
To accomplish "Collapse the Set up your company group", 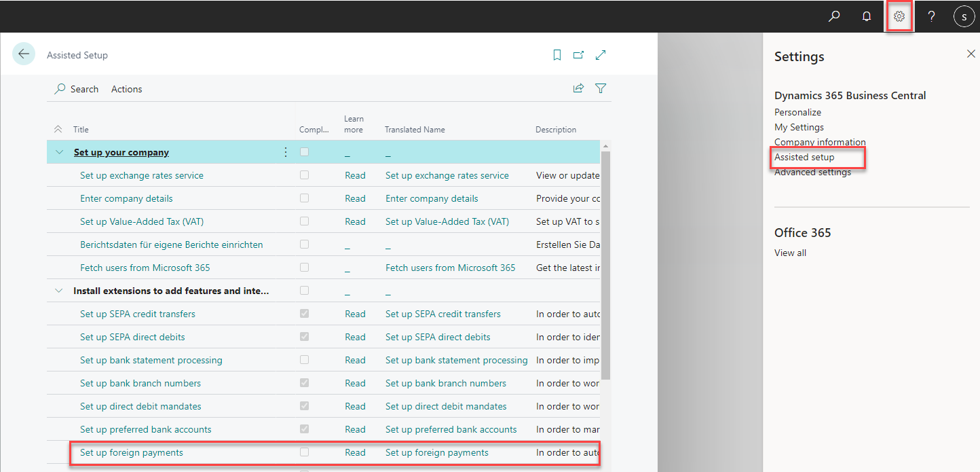I will pyautogui.click(x=58, y=151).
